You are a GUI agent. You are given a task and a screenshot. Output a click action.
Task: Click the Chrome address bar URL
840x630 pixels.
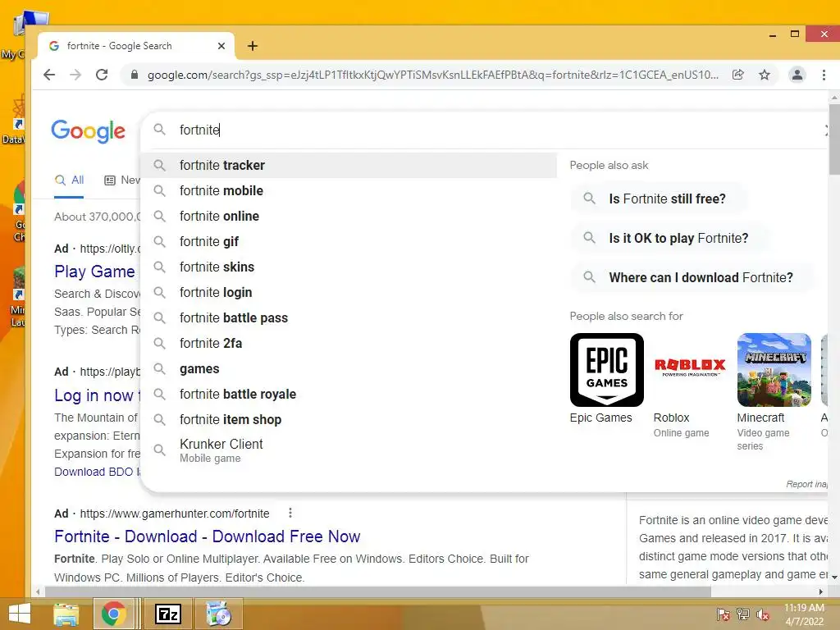pyautogui.click(x=433, y=75)
